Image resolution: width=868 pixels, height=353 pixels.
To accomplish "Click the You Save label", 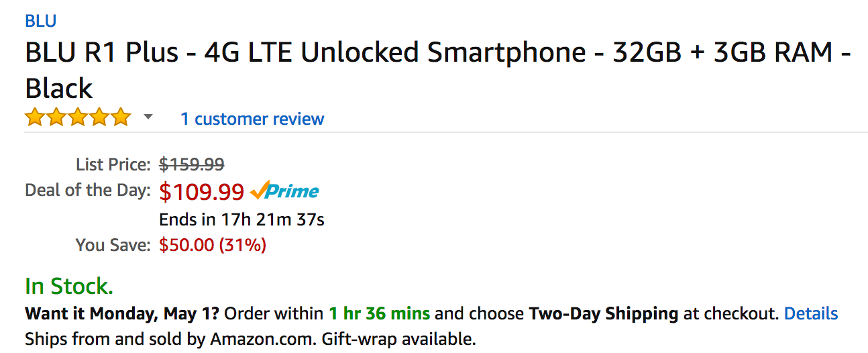I will tap(113, 245).
